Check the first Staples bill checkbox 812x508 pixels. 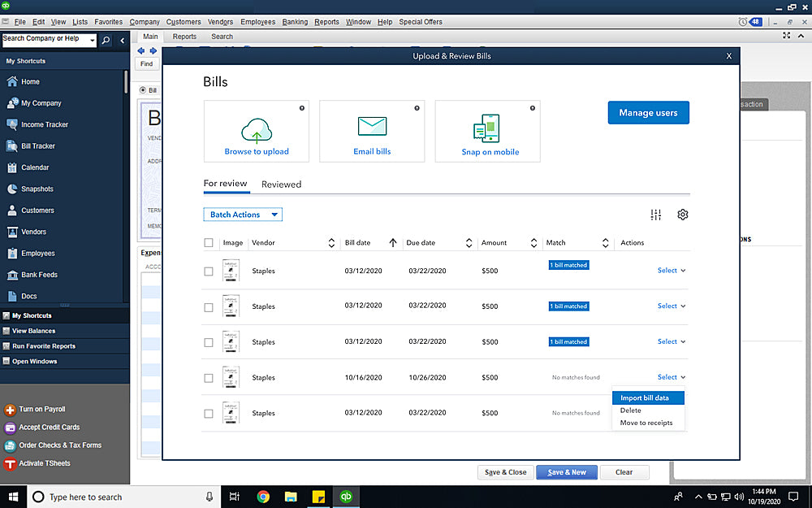click(x=209, y=271)
